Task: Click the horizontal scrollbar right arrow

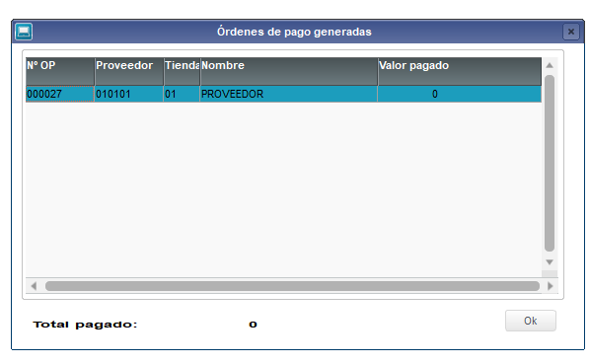Action: point(551,286)
